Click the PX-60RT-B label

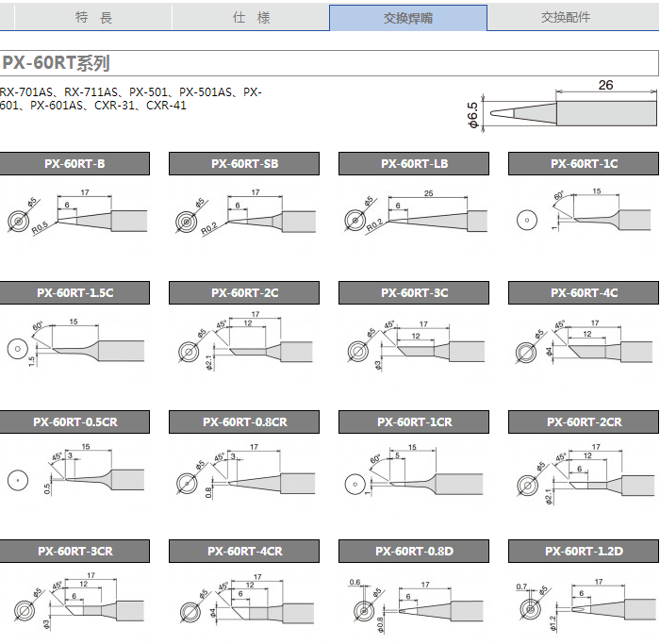[74, 164]
